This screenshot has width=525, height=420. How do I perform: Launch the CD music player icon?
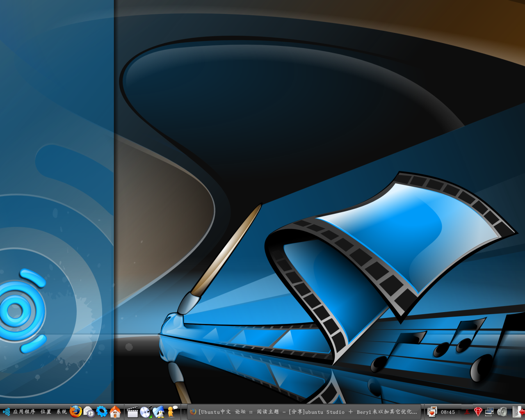(146, 411)
